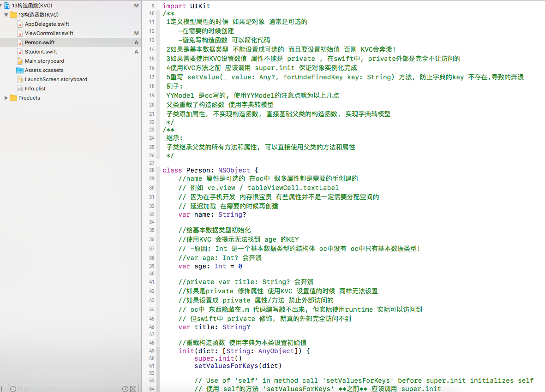Open the filter options icon
Screen dimensions: 545x392
click(13, 389)
